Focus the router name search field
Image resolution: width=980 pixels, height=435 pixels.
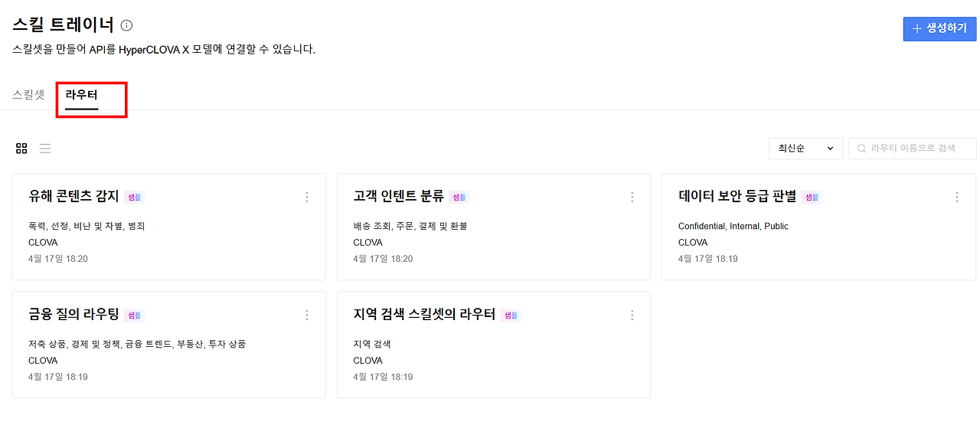(913, 149)
